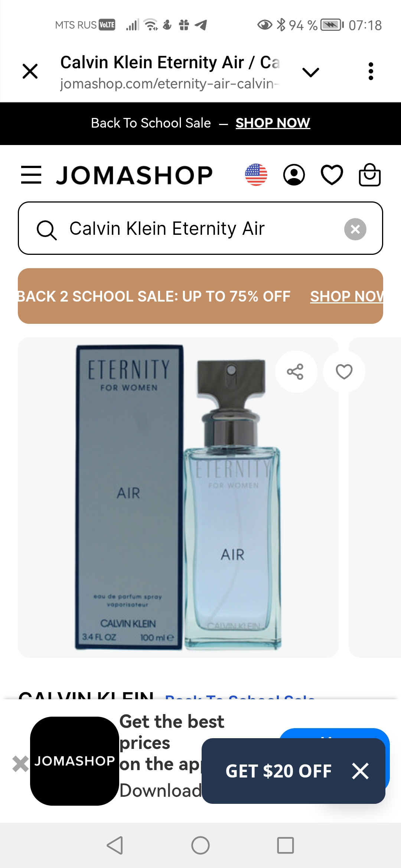
Task: Follow the SHOP NOW link in black banner
Action: pyautogui.click(x=273, y=123)
